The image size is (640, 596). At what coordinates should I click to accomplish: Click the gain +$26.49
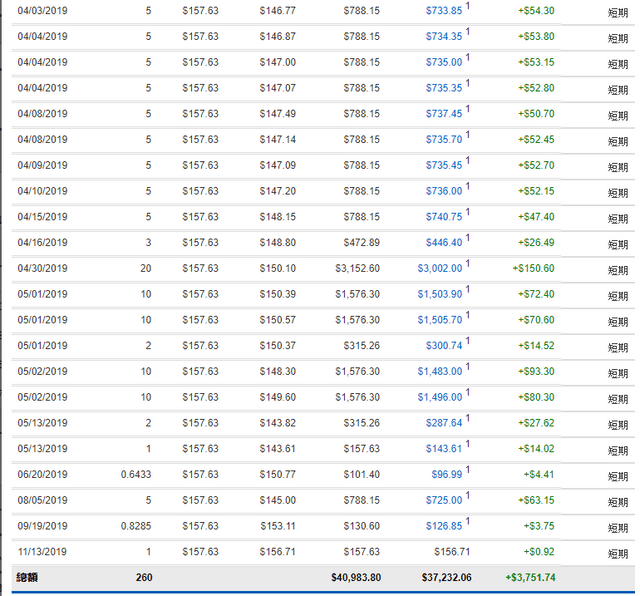click(x=536, y=242)
